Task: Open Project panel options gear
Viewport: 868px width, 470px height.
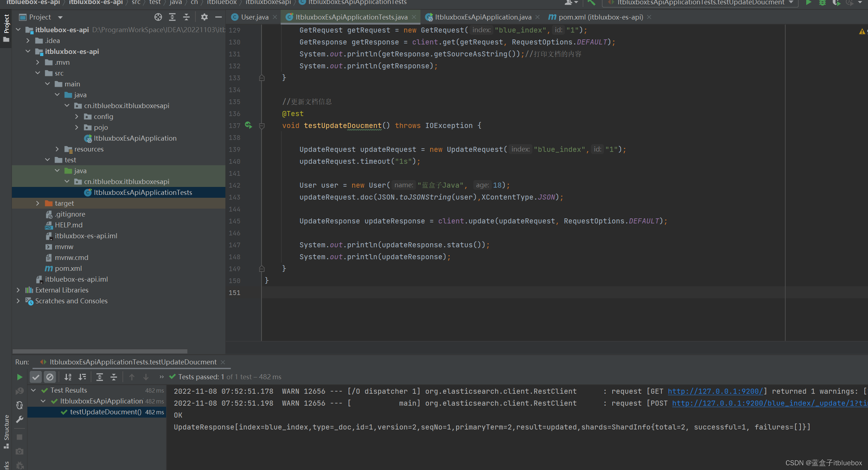Action: pos(204,17)
